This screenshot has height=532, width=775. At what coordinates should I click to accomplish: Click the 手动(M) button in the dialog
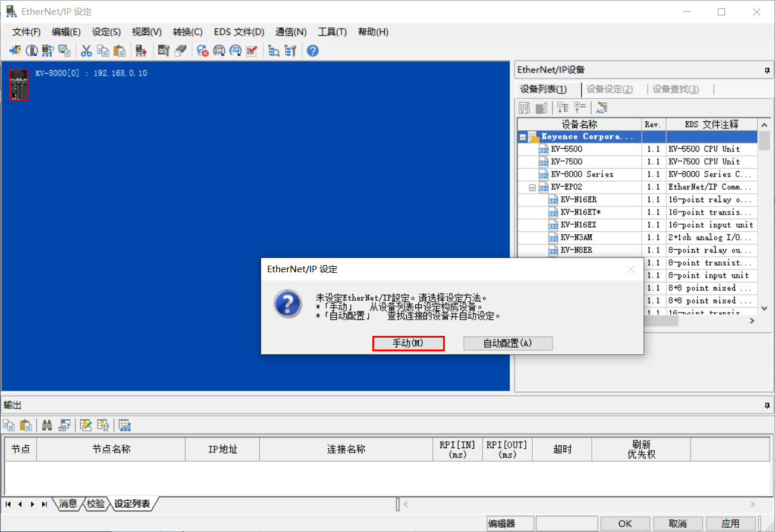click(408, 343)
